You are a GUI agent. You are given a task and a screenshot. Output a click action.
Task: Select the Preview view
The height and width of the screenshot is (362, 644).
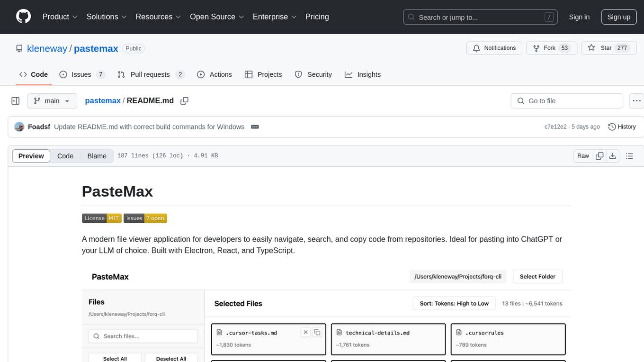pos(31,156)
